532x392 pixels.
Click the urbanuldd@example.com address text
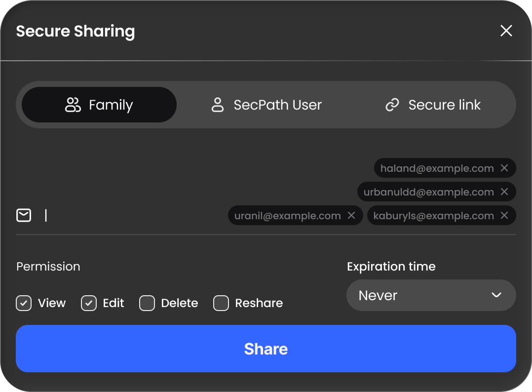[428, 192]
